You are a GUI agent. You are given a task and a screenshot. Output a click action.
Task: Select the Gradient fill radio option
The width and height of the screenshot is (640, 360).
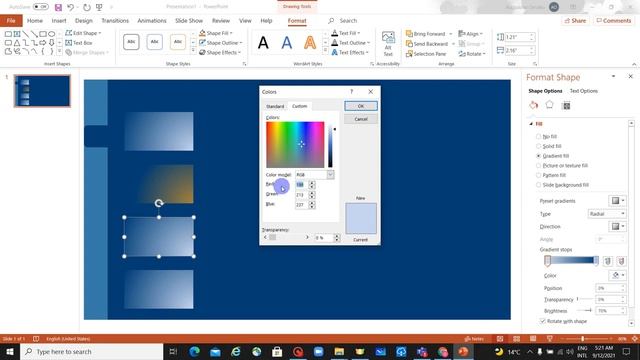pyautogui.click(x=538, y=156)
